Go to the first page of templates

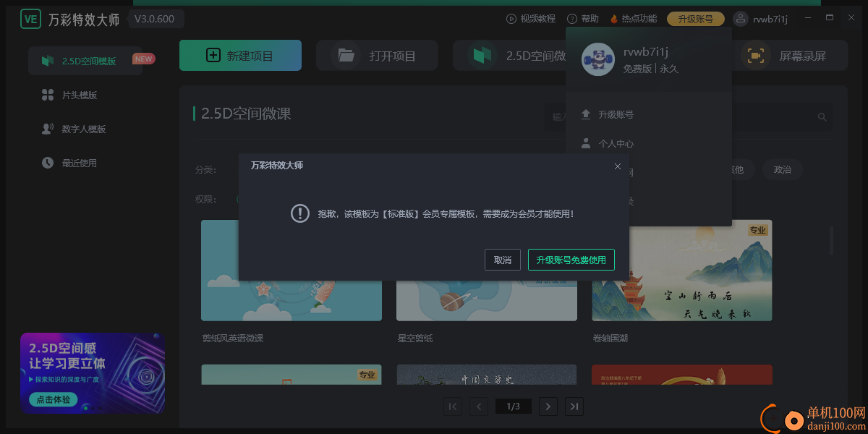pyautogui.click(x=453, y=407)
